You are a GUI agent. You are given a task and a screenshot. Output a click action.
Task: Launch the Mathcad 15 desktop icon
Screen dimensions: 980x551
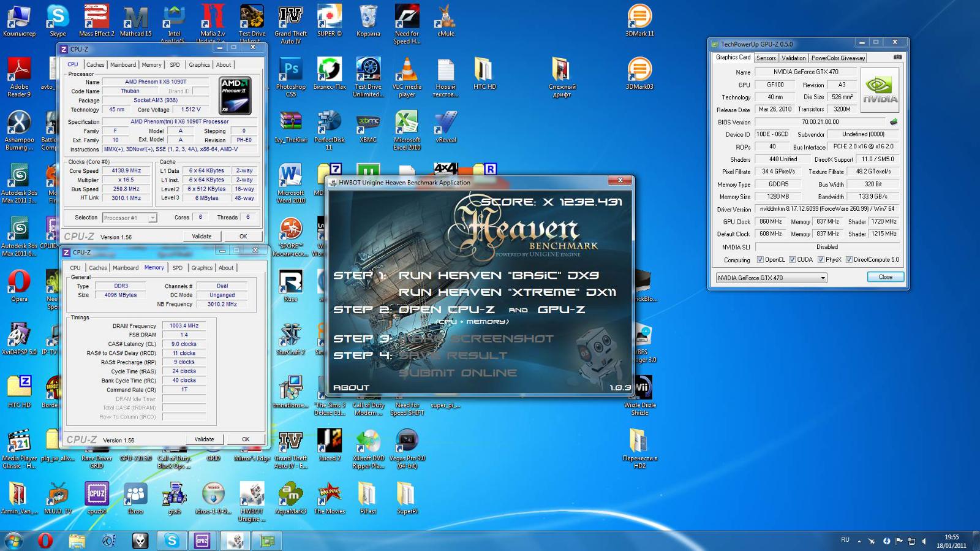coord(135,20)
